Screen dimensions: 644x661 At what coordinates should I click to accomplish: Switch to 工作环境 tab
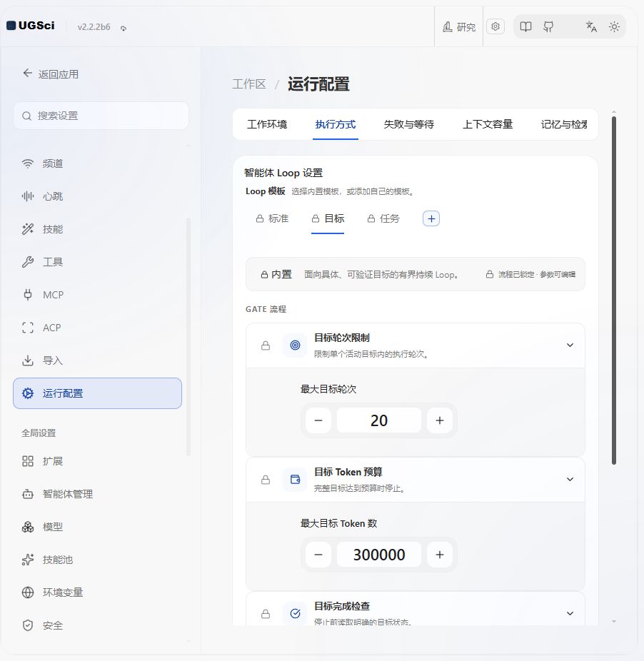pyautogui.click(x=267, y=124)
